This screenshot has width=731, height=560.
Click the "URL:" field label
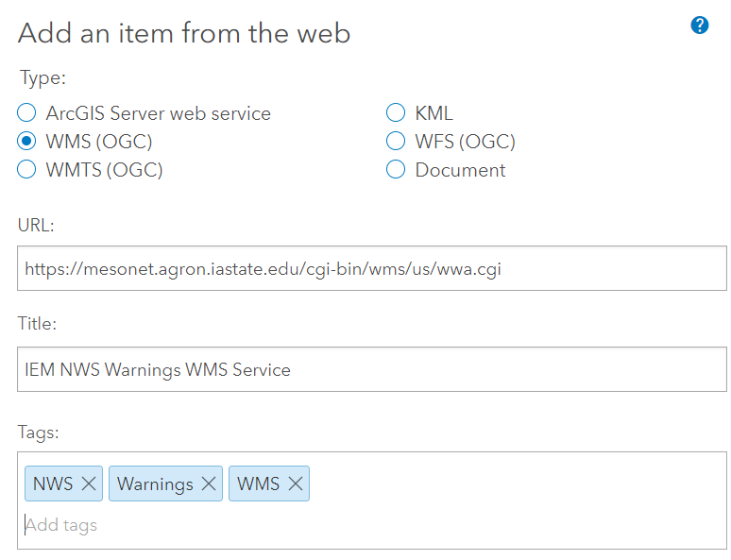point(37,225)
